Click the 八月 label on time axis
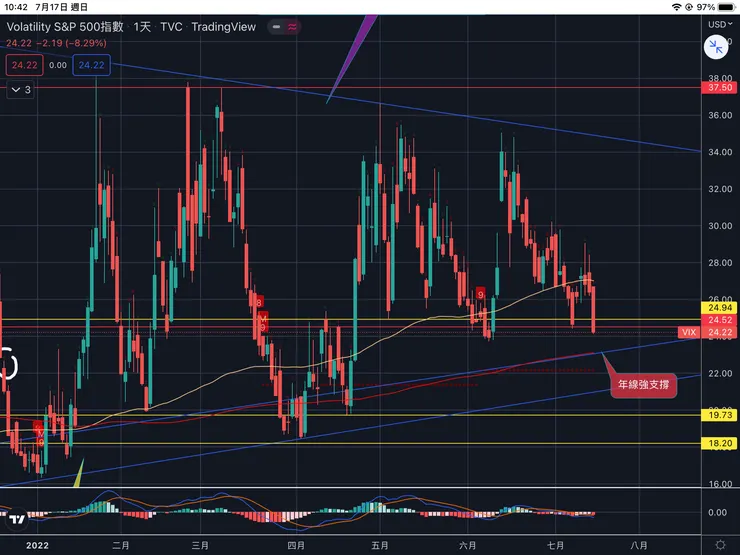 point(639,546)
